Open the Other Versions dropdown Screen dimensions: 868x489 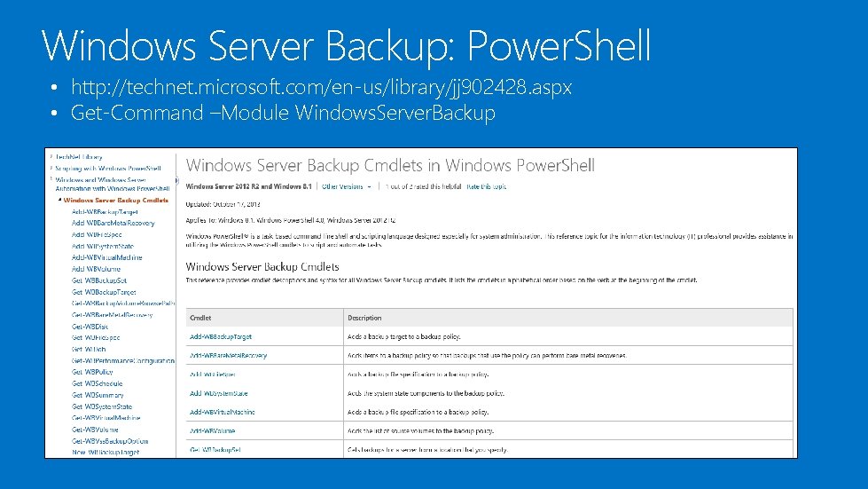346,186
